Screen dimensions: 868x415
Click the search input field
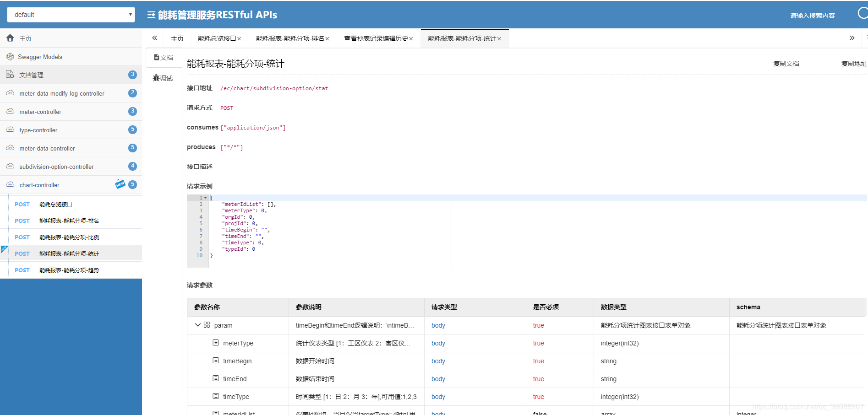(812, 16)
